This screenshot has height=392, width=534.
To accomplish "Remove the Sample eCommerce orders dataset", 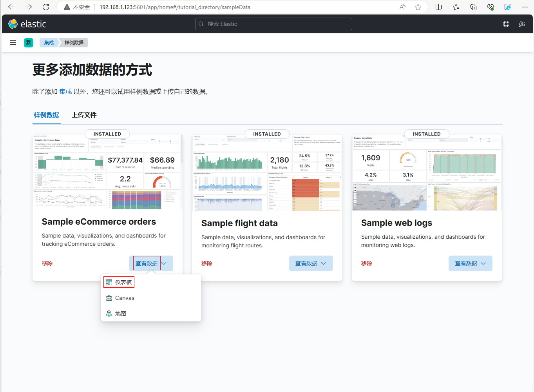I will [47, 263].
